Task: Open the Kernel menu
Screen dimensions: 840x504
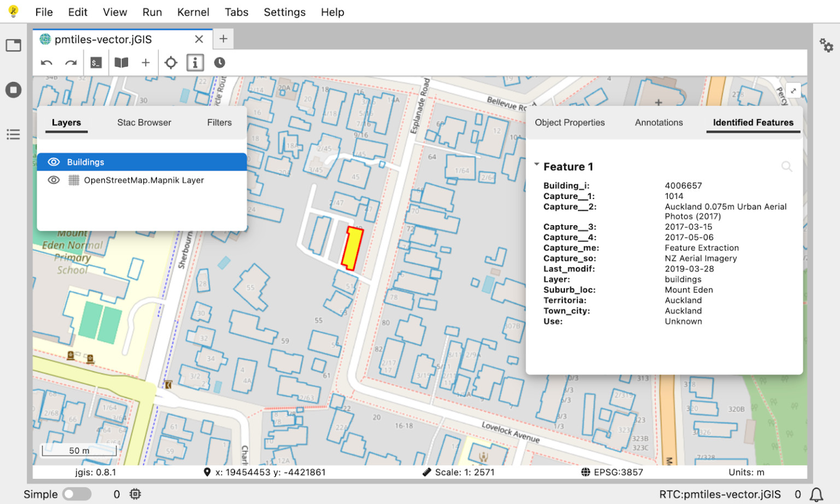Action: pyautogui.click(x=192, y=12)
